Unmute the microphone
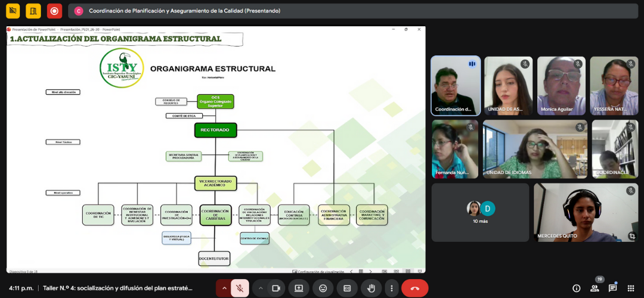Image resolution: width=644 pixels, height=298 pixels. pos(240,288)
